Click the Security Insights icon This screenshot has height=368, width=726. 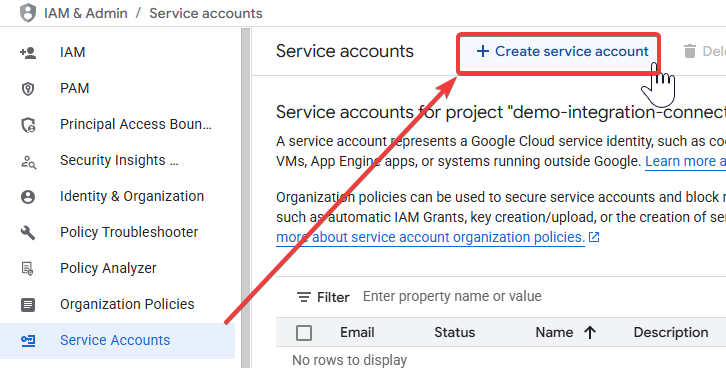tap(28, 162)
